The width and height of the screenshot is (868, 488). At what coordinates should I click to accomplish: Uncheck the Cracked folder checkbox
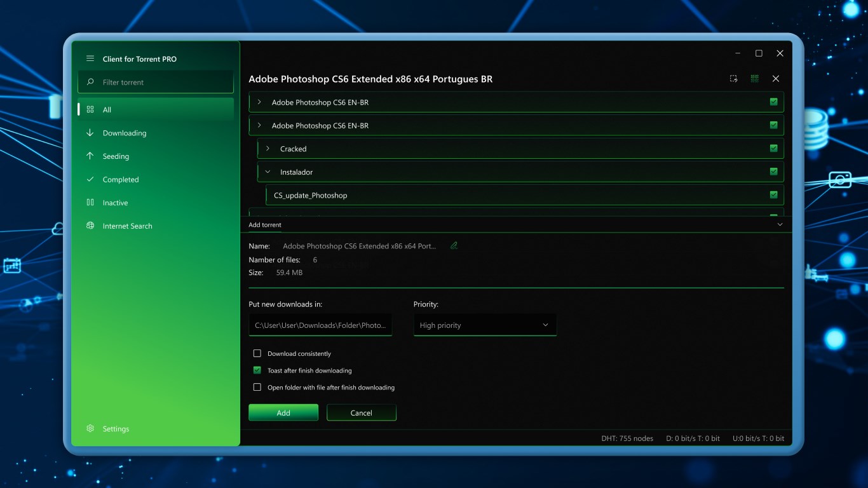tap(773, 149)
